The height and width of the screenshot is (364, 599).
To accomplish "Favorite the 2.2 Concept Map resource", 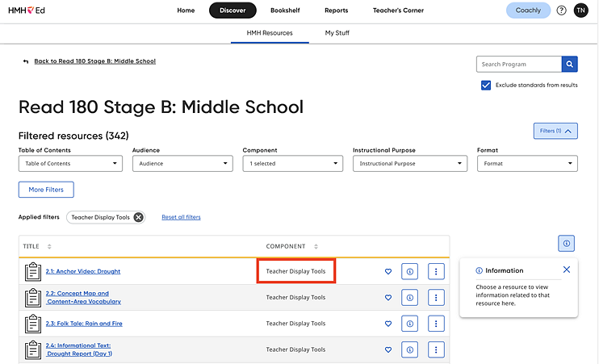I will click(x=388, y=298).
